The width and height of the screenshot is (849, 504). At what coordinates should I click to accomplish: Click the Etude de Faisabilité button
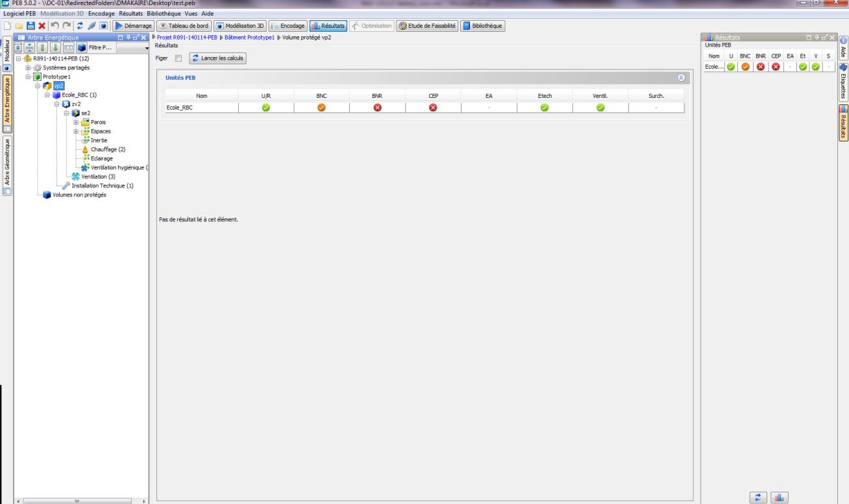click(x=428, y=25)
